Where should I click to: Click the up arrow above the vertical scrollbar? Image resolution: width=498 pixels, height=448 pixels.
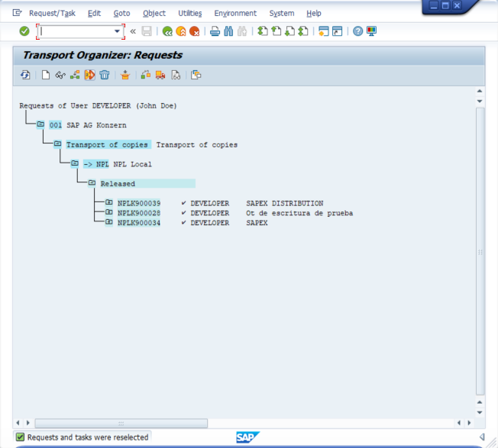click(480, 91)
